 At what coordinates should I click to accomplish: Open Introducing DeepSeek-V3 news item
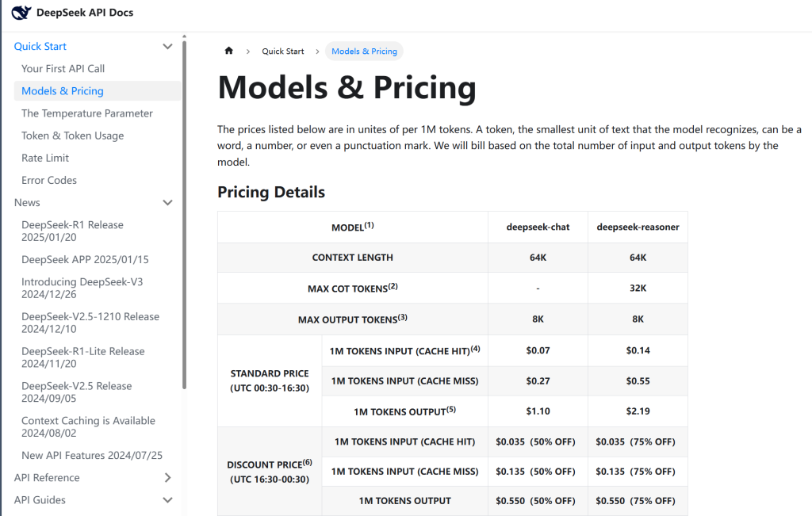tap(82, 289)
